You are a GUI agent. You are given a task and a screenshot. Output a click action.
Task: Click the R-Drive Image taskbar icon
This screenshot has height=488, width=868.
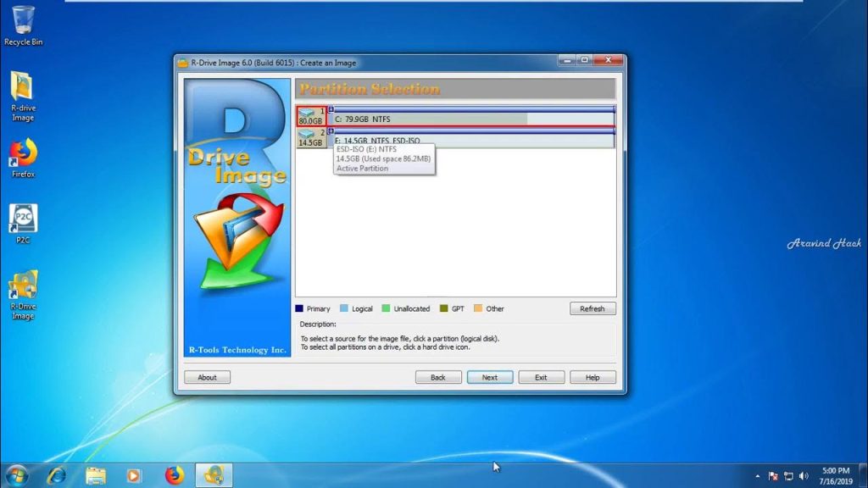pos(213,474)
